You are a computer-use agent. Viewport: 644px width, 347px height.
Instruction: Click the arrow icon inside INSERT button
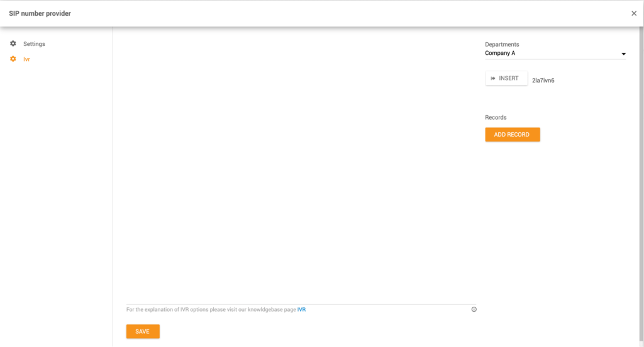pyautogui.click(x=493, y=79)
